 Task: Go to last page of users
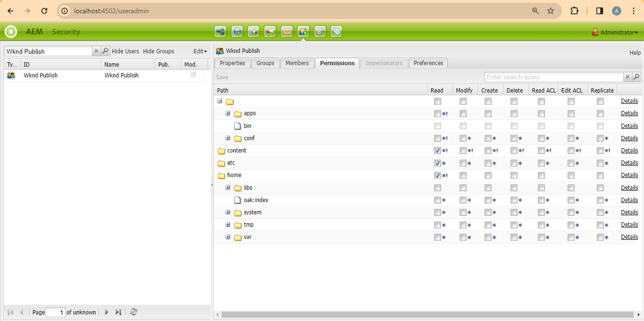point(118,312)
